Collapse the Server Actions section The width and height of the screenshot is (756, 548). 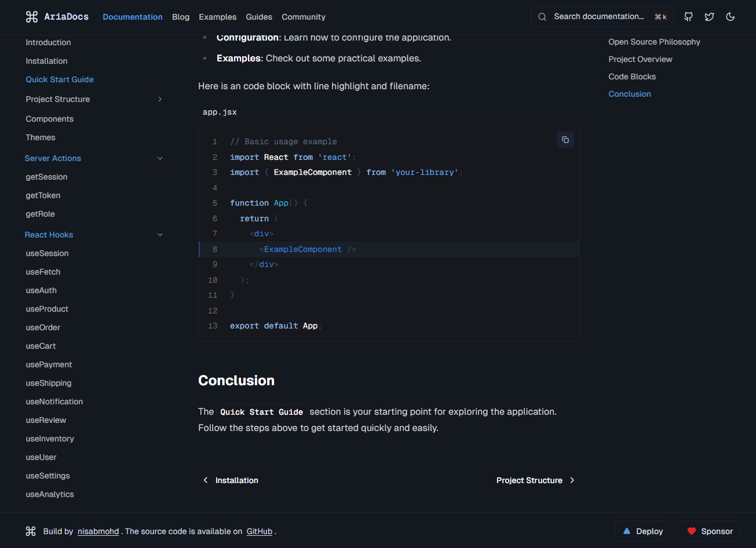pos(160,158)
